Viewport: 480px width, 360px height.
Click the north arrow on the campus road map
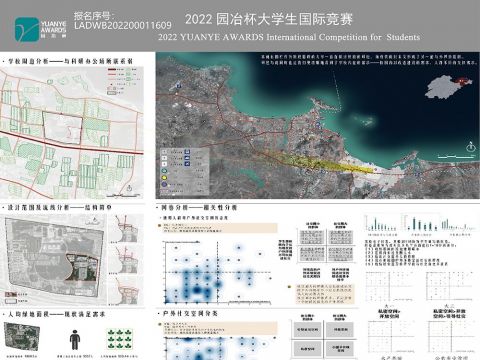coord(129,189)
